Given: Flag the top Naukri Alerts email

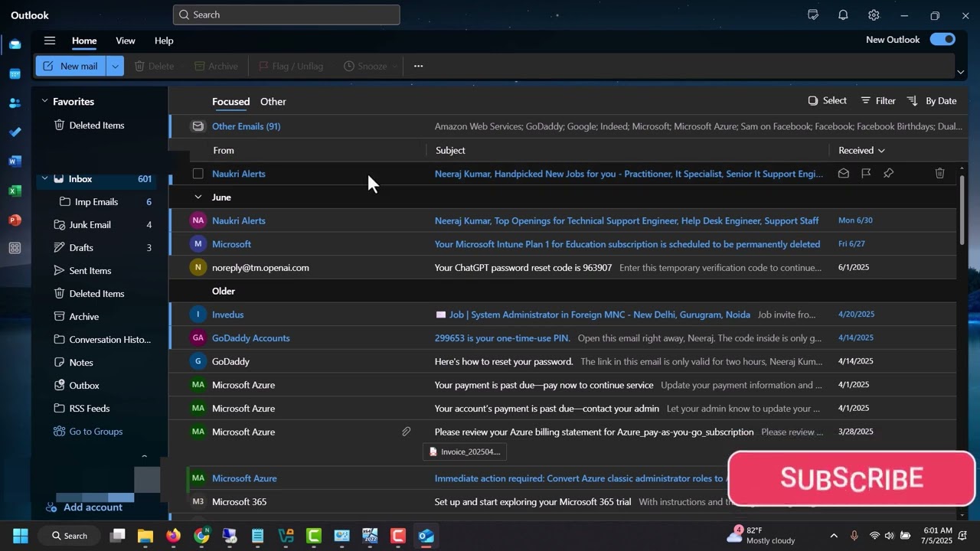Looking at the screenshot, I should click(866, 174).
